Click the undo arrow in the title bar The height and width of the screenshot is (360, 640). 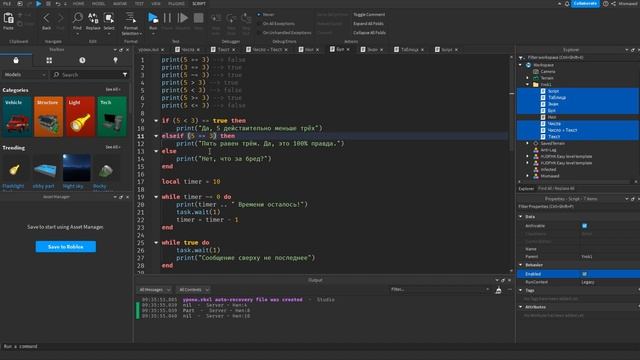(x=58, y=4)
